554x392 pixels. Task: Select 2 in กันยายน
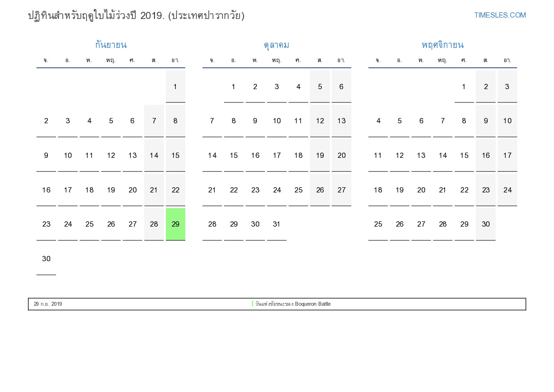46,121
